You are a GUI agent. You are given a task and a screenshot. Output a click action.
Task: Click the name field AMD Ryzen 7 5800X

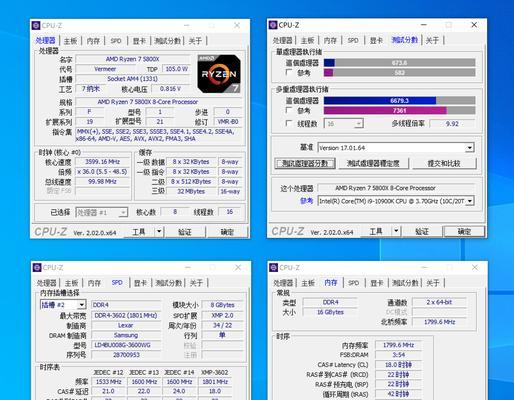click(x=133, y=59)
